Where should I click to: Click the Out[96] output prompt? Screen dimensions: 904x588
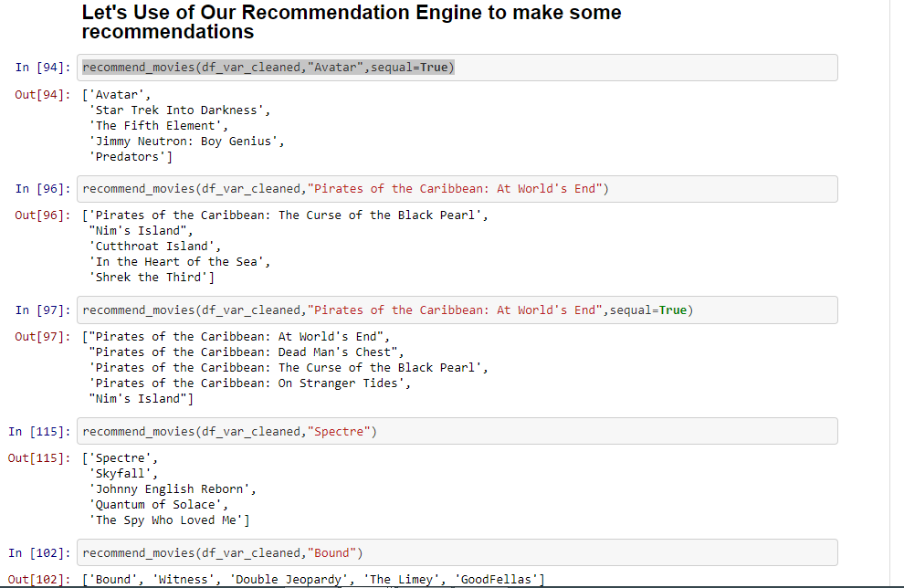(x=43, y=215)
